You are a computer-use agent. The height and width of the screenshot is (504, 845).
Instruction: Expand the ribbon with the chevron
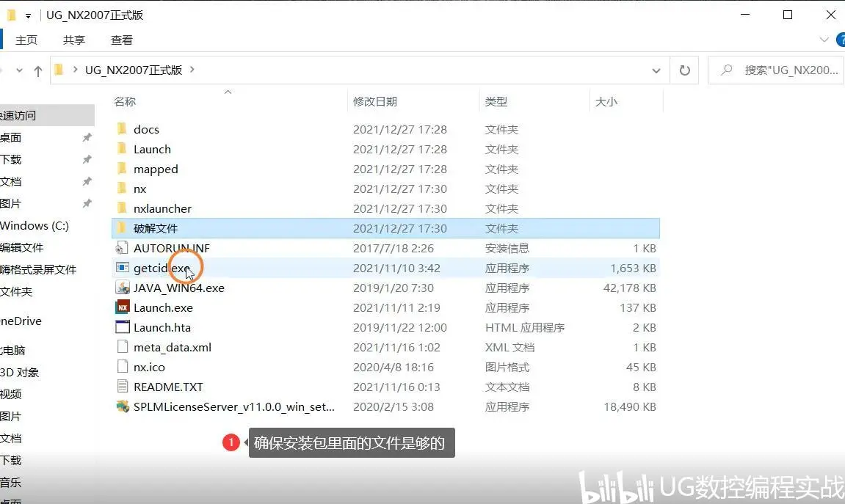click(824, 40)
